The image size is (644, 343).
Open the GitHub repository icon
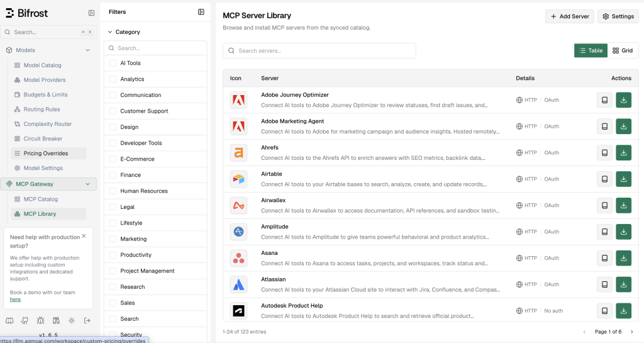(x=25, y=320)
